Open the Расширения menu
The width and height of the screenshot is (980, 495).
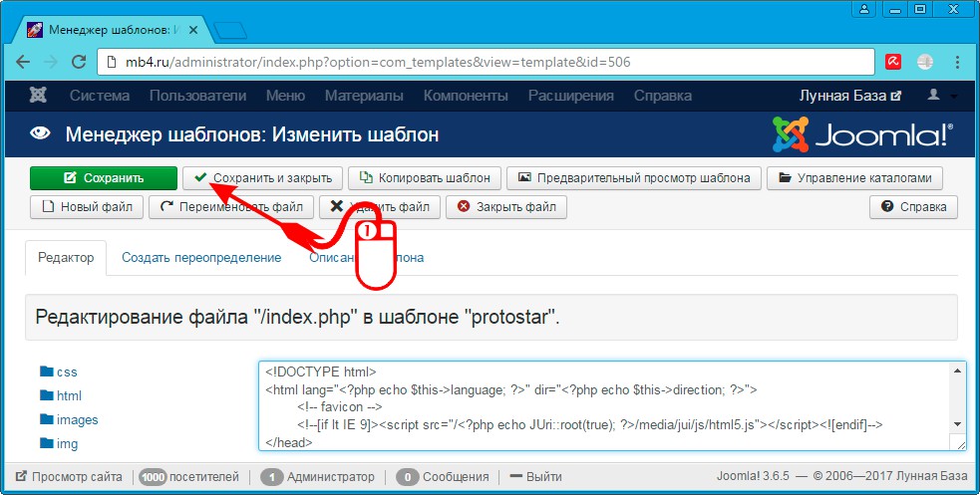coord(570,96)
